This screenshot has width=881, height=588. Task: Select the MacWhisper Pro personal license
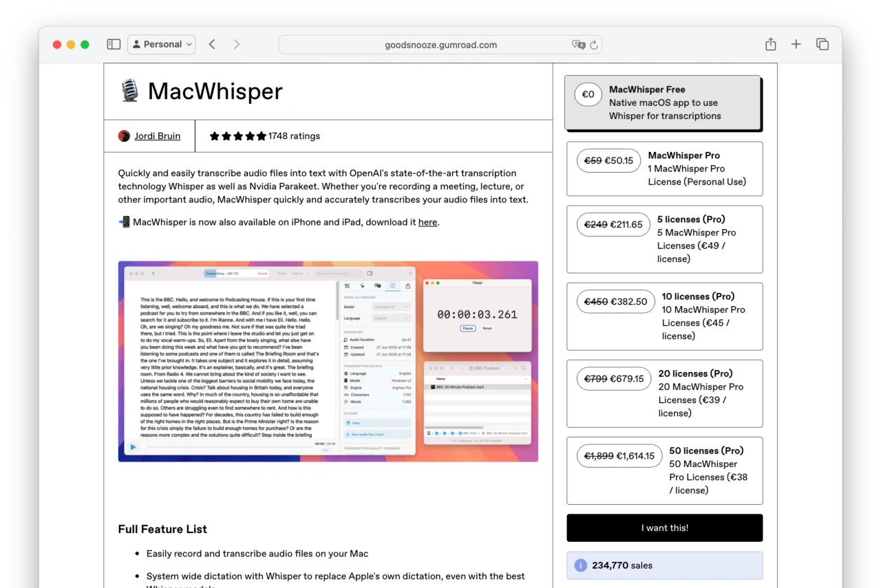pyautogui.click(x=664, y=168)
